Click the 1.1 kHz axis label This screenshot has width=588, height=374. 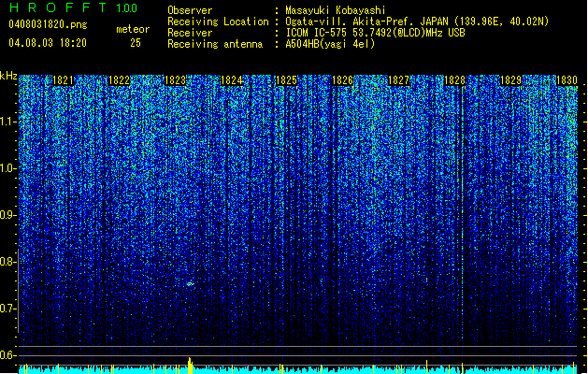point(8,122)
